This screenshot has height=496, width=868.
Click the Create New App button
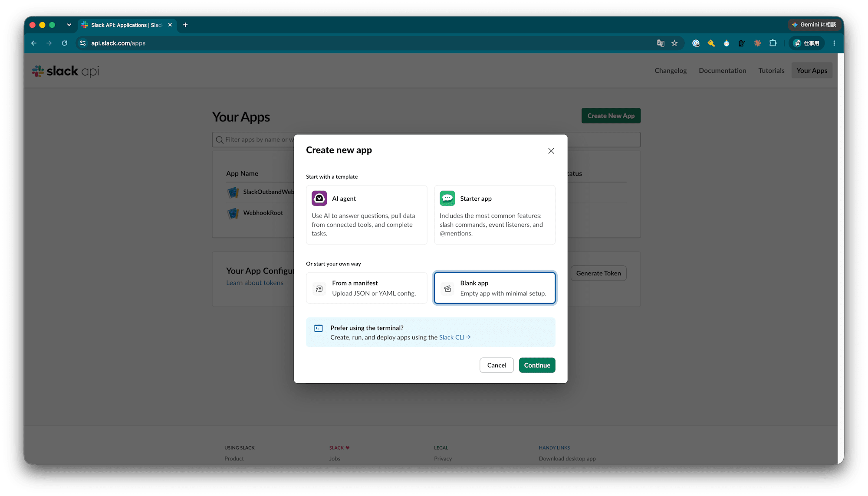coord(611,116)
